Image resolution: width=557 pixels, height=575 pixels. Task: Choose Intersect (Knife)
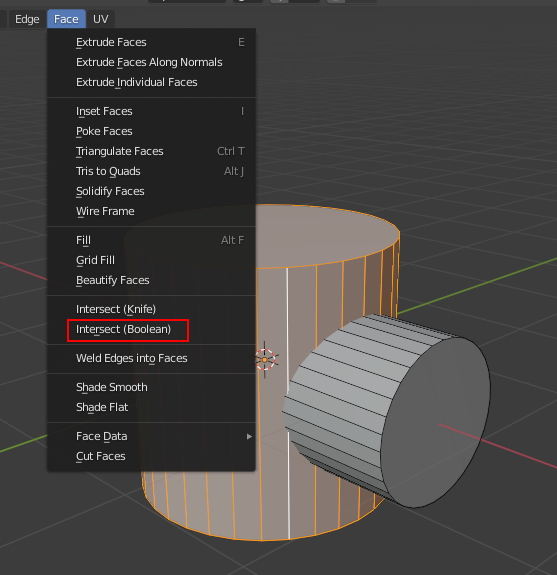[x=151, y=309]
